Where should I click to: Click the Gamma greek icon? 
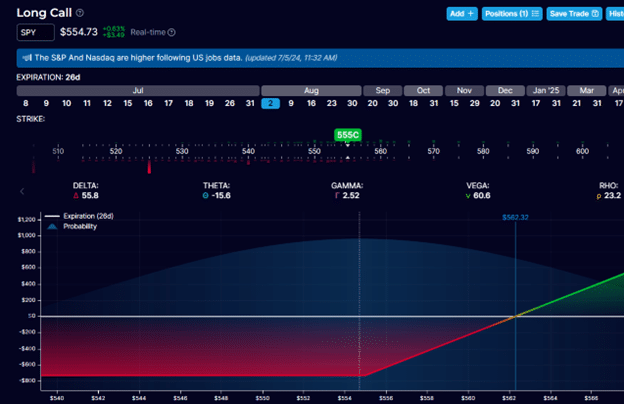[335, 196]
